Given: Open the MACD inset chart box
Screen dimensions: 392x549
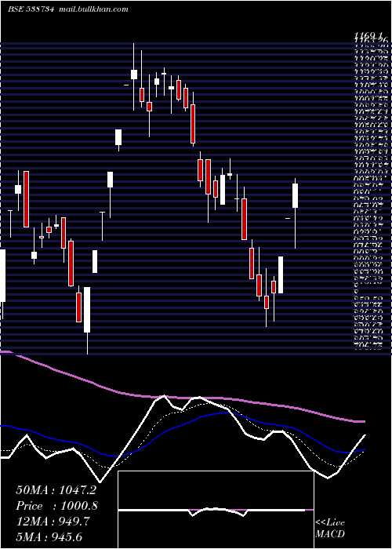Looking at the screenshot, I should (x=216, y=510).
